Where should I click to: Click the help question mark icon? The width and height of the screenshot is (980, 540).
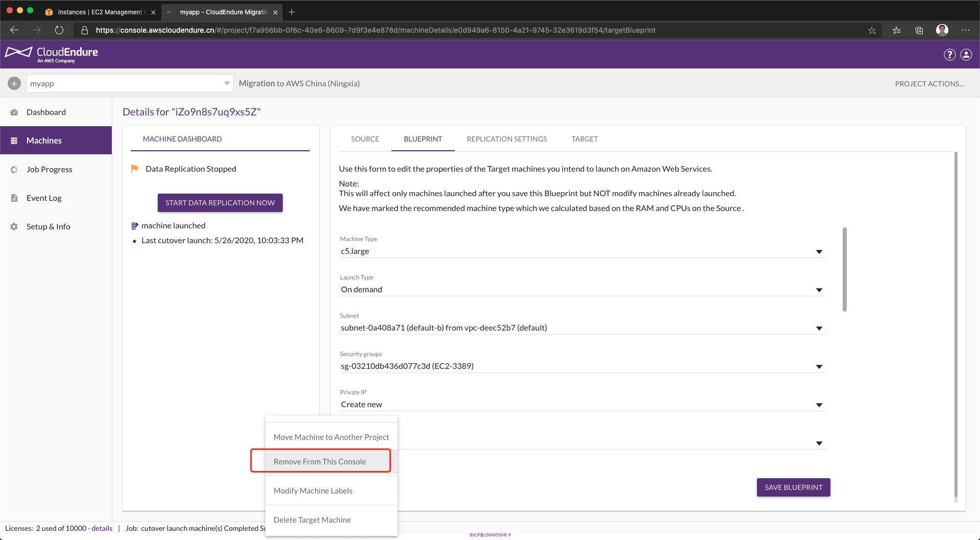point(949,55)
